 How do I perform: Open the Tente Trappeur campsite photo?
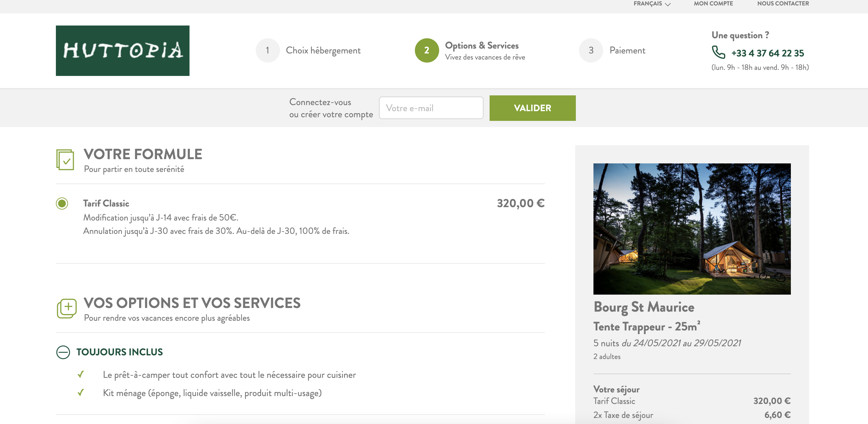[x=692, y=229]
